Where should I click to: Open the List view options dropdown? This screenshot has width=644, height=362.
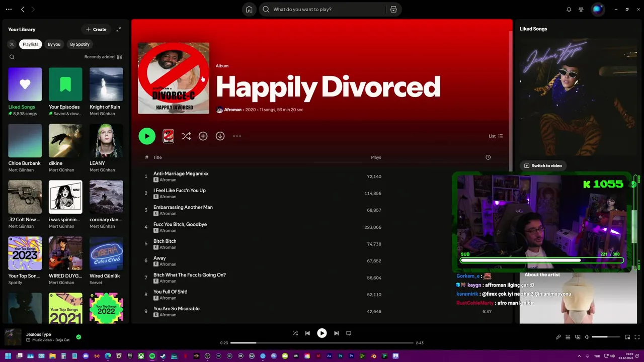[x=496, y=136]
